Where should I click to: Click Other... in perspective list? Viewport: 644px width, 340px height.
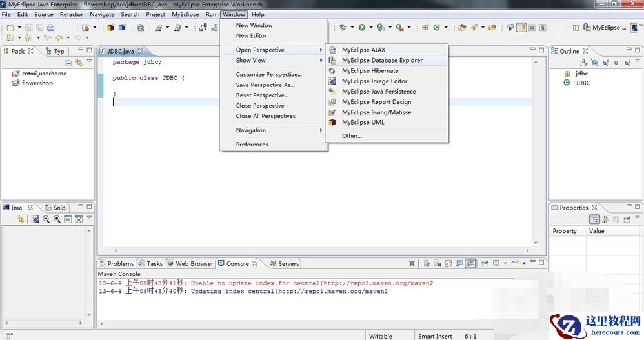click(x=352, y=136)
